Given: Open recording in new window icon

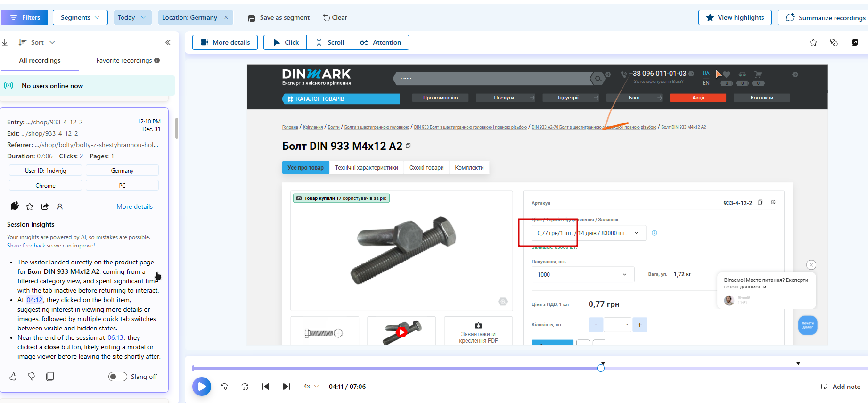Looking at the screenshot, I should click(855, 42).
